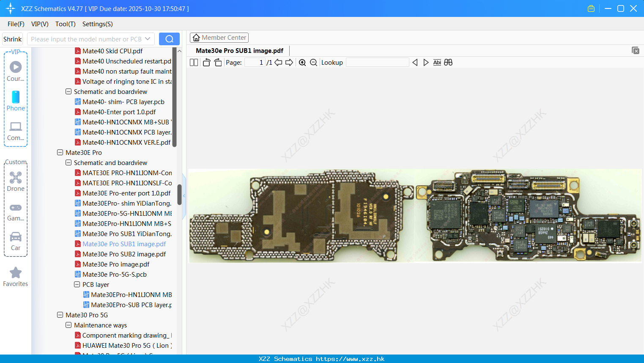Click the SUB1 board image in viewer
The height and width of the screenshot is (363, 644).
click(x=415, y=216)
